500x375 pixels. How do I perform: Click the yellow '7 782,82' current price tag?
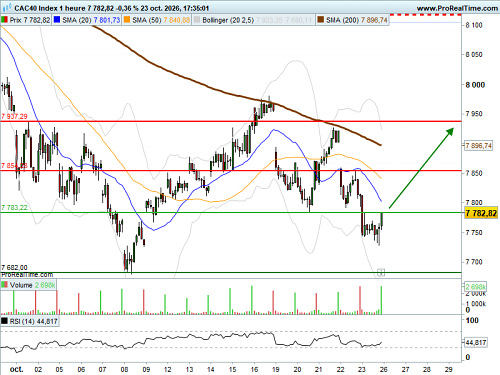(481, 213)
